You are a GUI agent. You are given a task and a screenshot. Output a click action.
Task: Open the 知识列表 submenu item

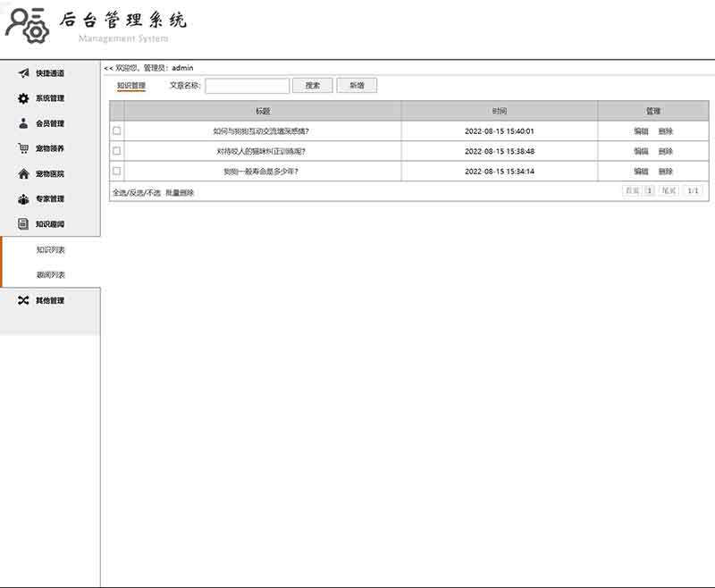(51, 249)
